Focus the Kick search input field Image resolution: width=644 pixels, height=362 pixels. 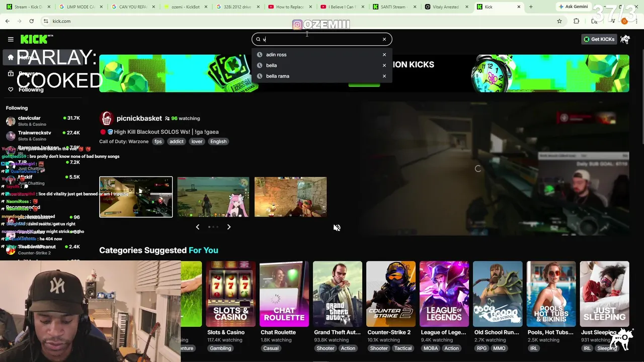click(x=321, y=39)
